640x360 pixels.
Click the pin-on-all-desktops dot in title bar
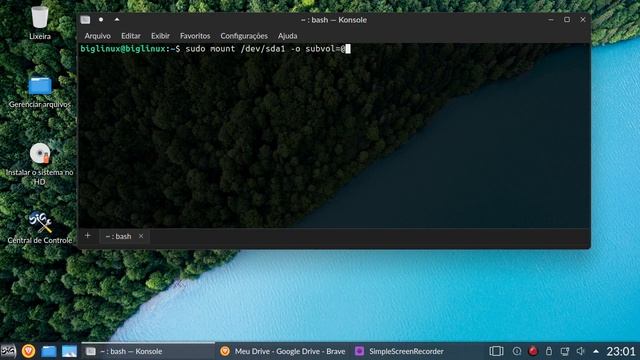coord(101,20)
